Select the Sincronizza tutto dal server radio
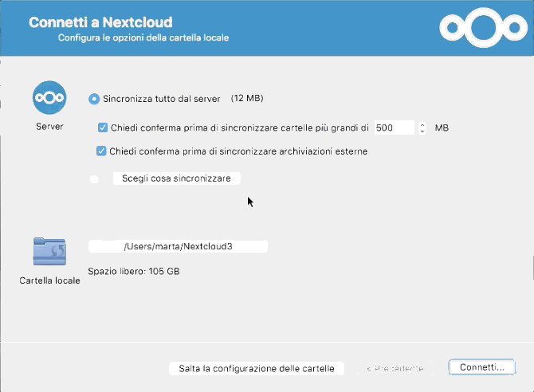Image resolution: width=534 pixels, height=392 pixels. (94, 99)
